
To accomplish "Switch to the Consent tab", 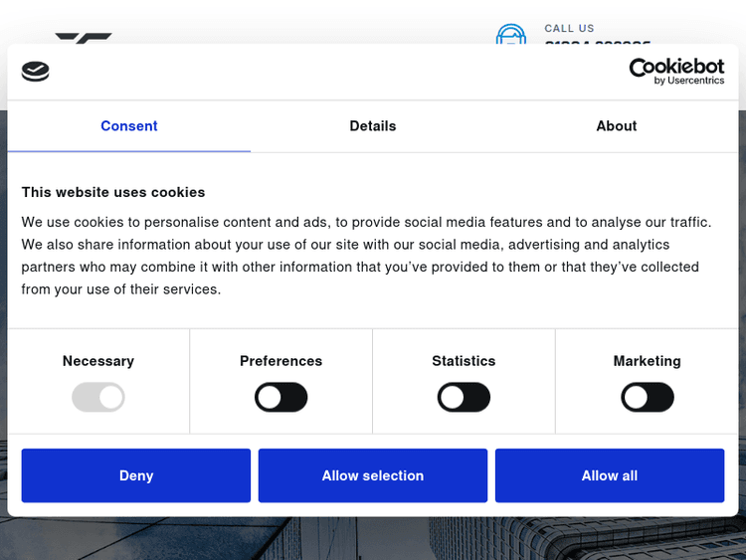I will 129,126.
